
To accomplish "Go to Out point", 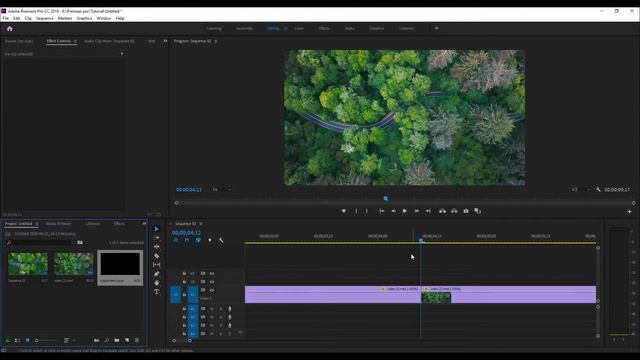I will pyautogui.click(x=428, y=211).
